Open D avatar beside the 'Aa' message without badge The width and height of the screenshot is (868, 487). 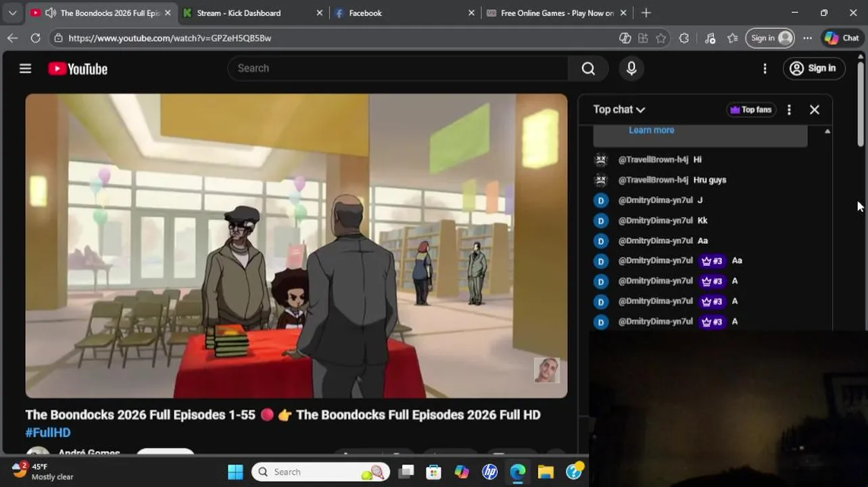coord(601,241)
